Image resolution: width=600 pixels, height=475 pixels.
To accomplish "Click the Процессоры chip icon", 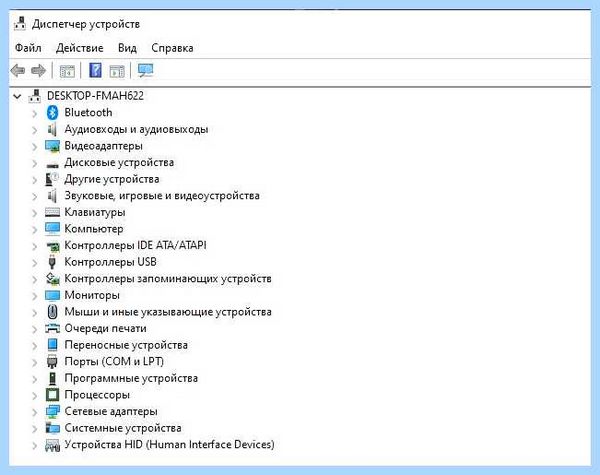I will point(52,395).
